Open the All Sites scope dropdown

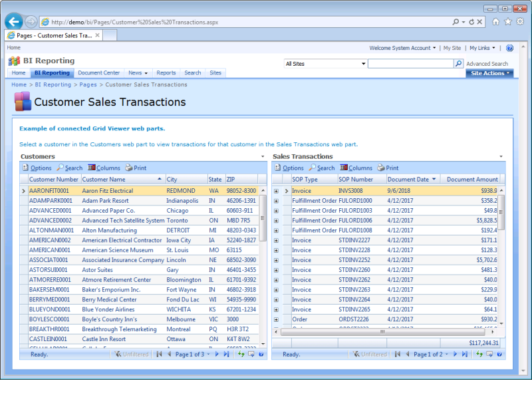point(325,64)
